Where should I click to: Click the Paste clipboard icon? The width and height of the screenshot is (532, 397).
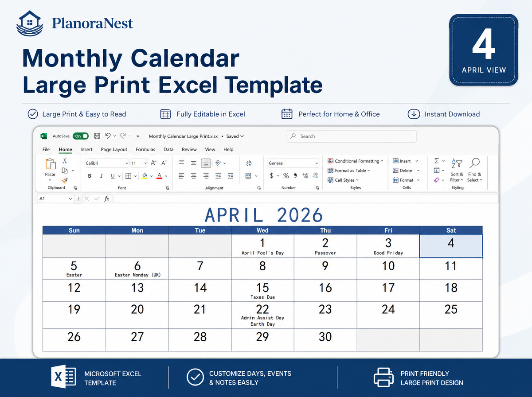point(50,164)
